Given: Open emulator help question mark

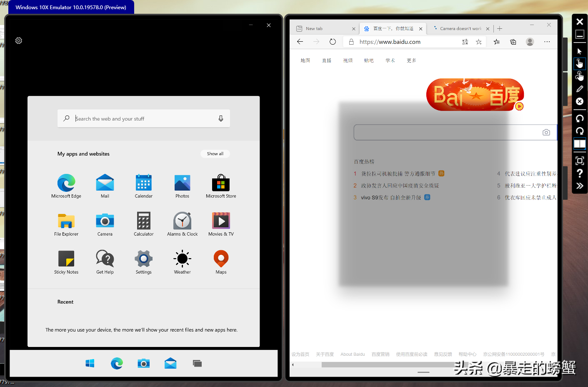Looking at the screenshot, I should pyautogui.click(x=580, y=173).
